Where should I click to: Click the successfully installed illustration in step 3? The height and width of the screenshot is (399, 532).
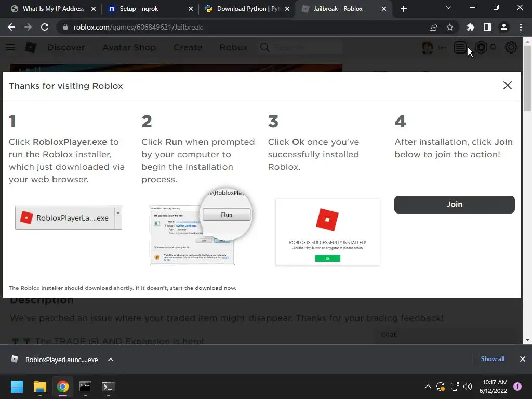click(x=327, y=232)
